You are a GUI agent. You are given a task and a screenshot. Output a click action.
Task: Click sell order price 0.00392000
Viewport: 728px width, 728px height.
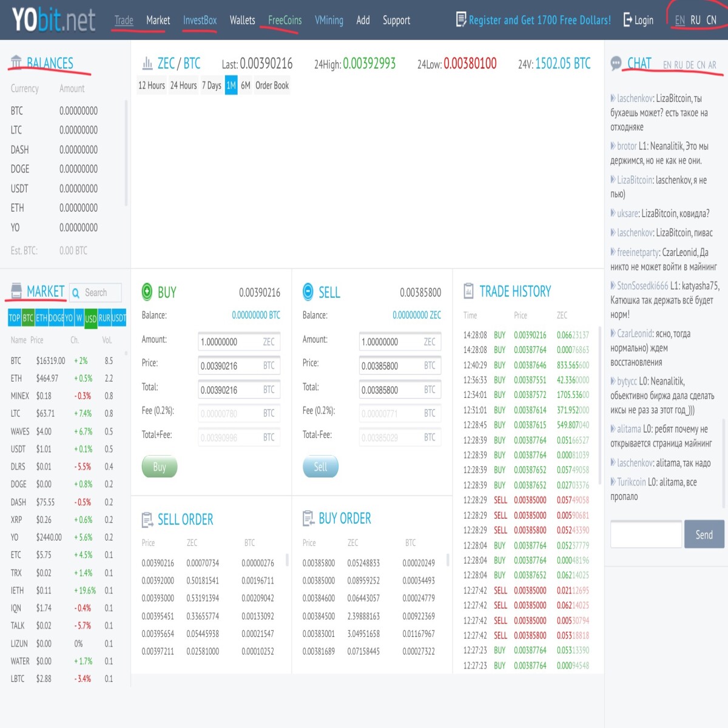158,581
